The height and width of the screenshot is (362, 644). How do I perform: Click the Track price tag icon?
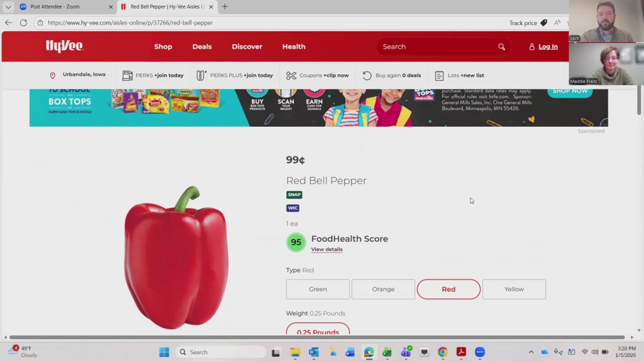(543, 23)
